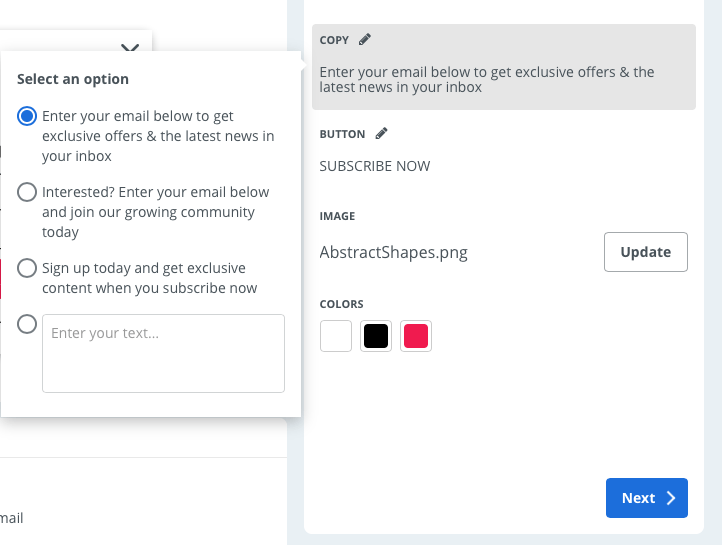Collapse the panel with the chevron above the popup

[x=130, y=47]
